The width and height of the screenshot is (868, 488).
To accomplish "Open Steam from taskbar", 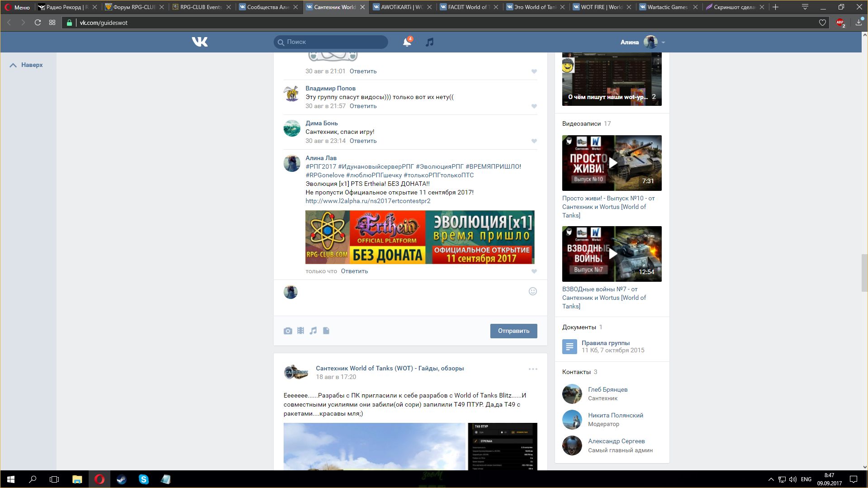I will (x=121, y=479).
